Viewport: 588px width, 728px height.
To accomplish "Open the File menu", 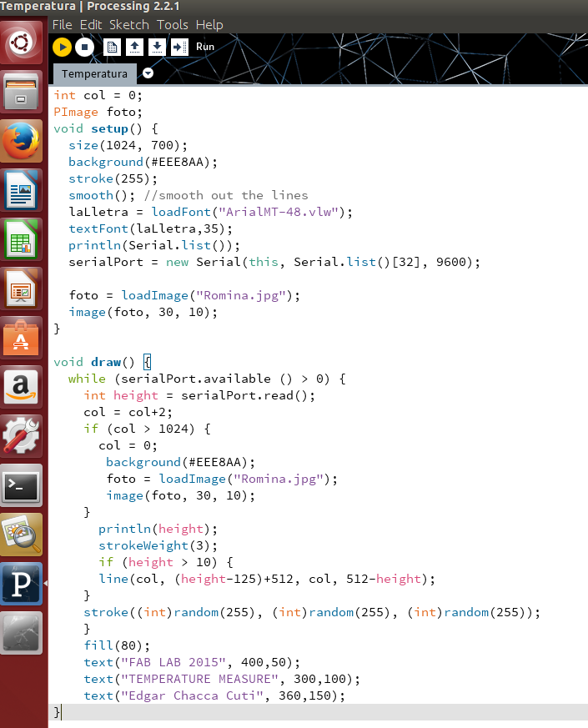I will click(63, 25).
